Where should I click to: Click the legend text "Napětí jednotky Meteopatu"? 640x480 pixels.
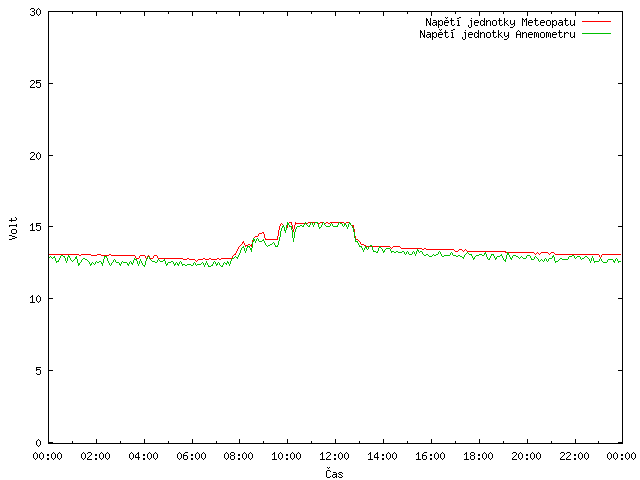point(500,22)
